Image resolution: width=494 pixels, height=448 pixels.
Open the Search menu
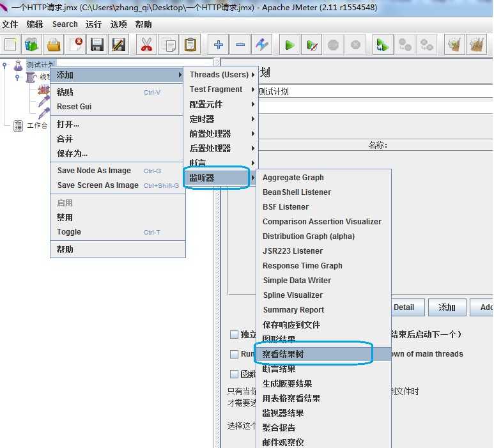[x=65, y=24]
